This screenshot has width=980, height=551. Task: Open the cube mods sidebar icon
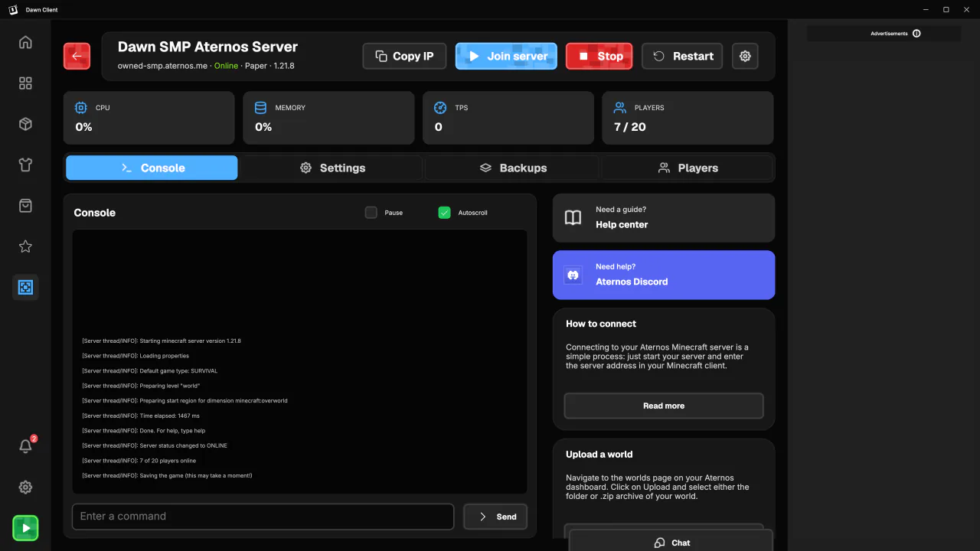(x=25, y=124)
